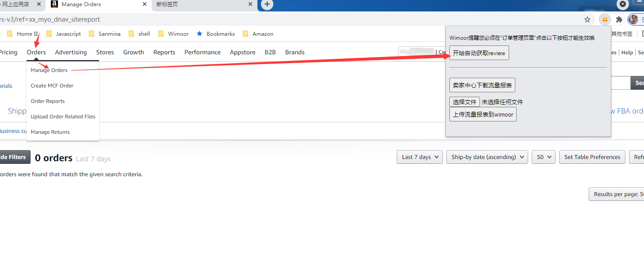Switch to the Manage Orders tab
The image size is (644, 261).
click(x=98, y=4)
